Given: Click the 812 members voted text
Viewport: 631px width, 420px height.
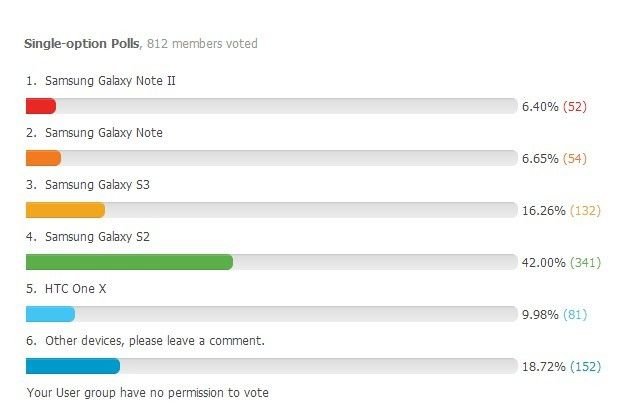Looking at the screenshot, I should click(202, 43).
